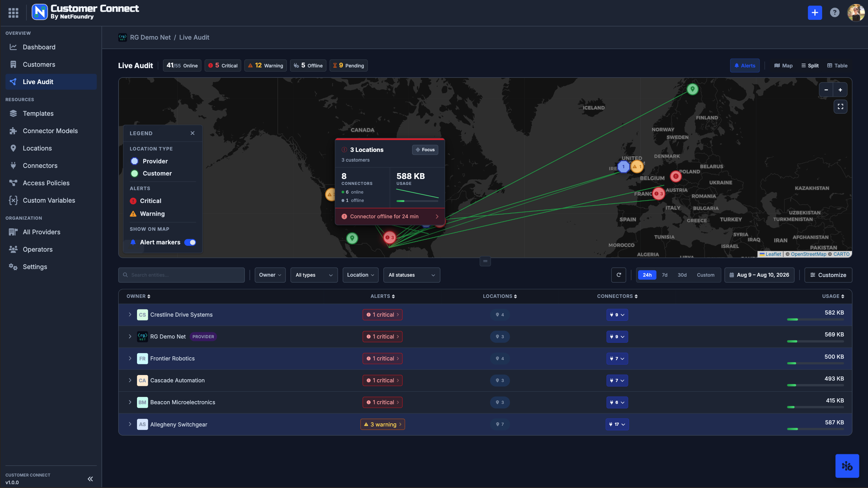Open the Customize table options
868x488 pixels.
point(828,275)
